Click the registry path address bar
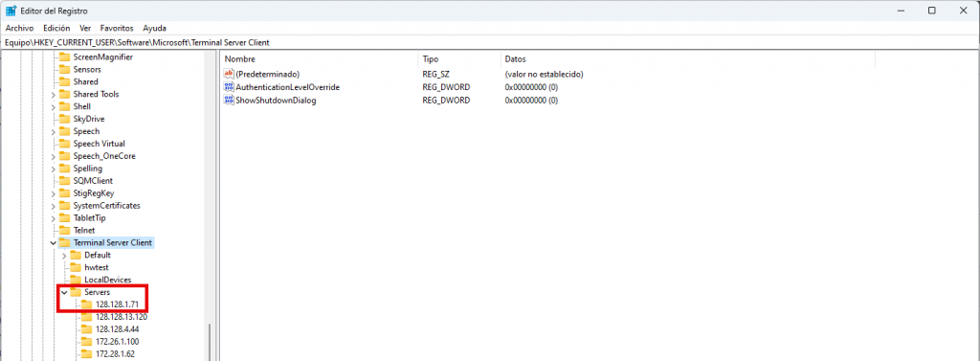 tap(490, 42)
